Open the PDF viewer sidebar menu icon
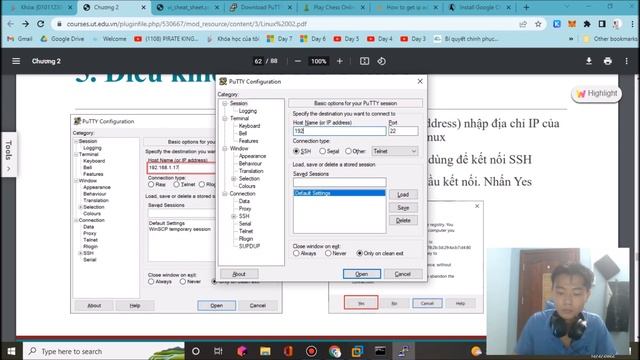This screenshot has height=360, width=640. (16, 61)
